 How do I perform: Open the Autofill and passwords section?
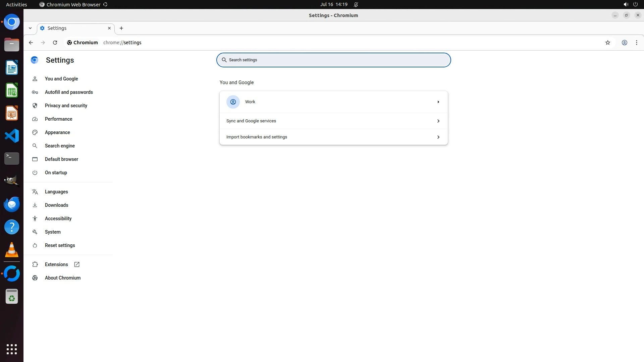coord(69,92)
